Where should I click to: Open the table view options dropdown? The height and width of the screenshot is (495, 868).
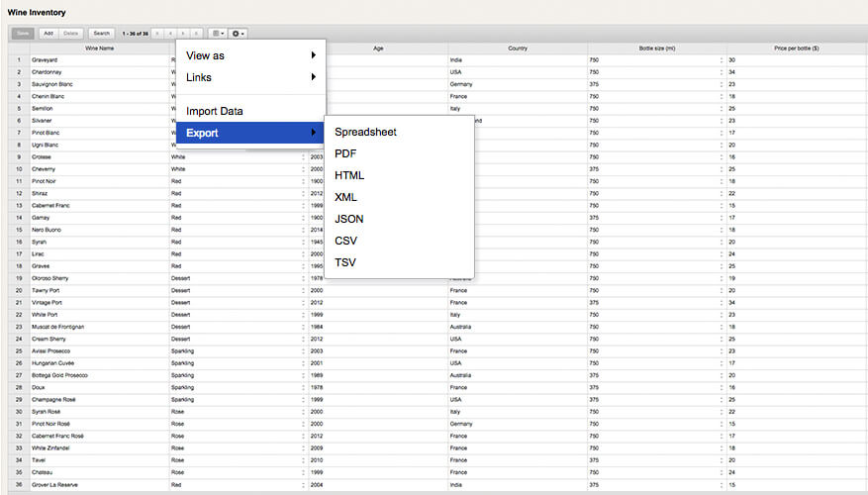[x=219, y=34]
